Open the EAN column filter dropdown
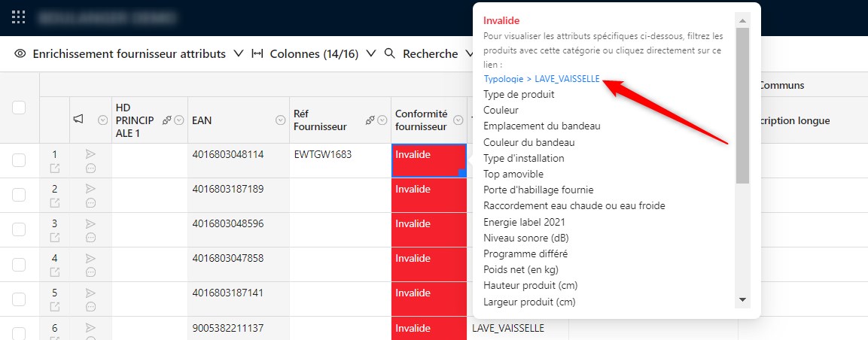 click(280, 120)
